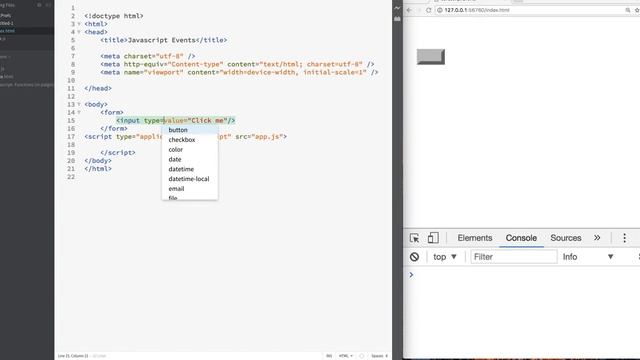
Task: Click the closing </script> tag line 19
Action: click(118, 153)
